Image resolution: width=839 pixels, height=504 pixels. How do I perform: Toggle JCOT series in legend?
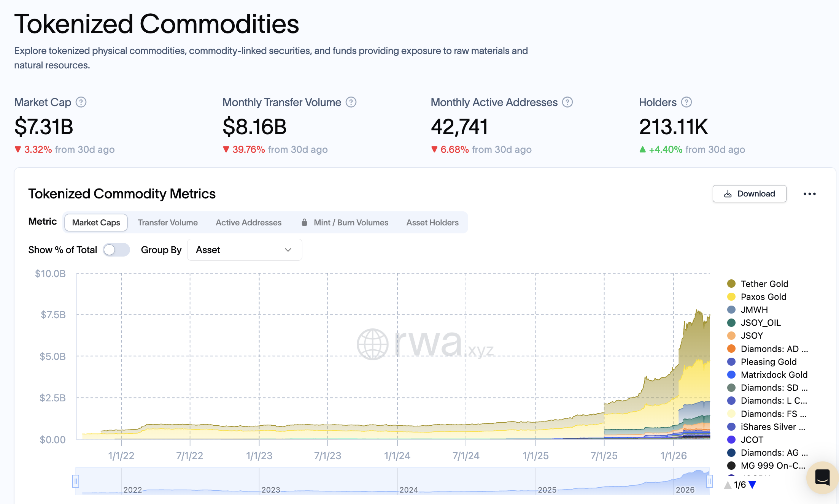745,440
